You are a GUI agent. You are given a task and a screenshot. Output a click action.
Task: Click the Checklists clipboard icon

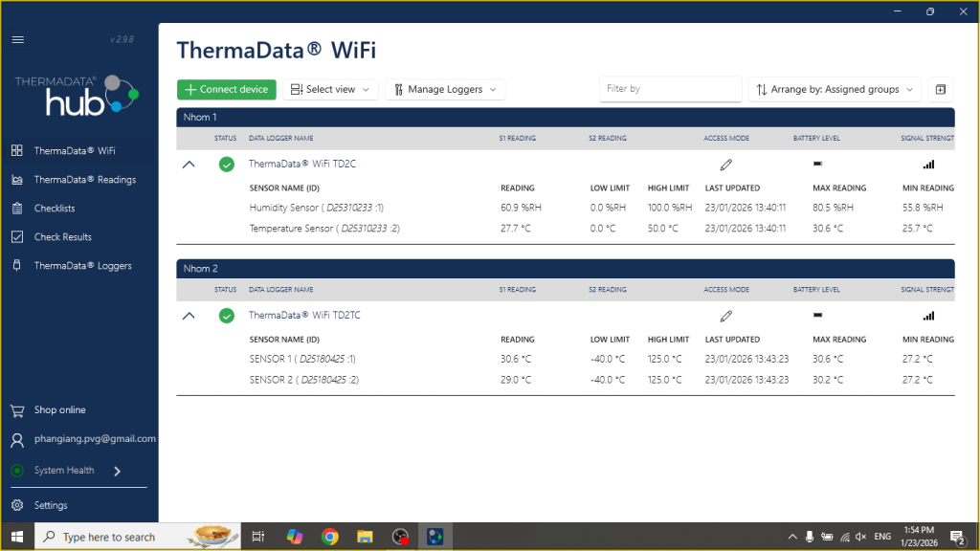click(17, 208)
